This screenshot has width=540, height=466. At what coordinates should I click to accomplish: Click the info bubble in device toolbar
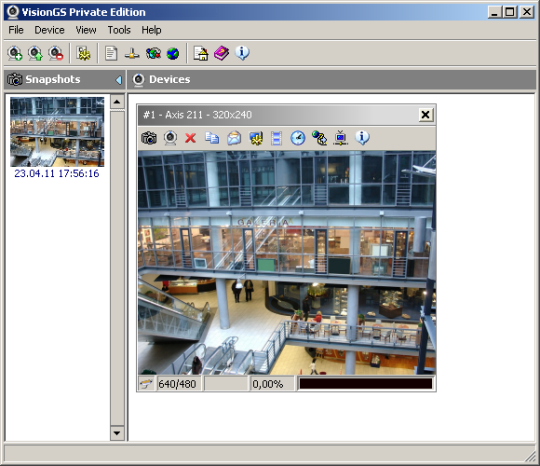[362, 137]
